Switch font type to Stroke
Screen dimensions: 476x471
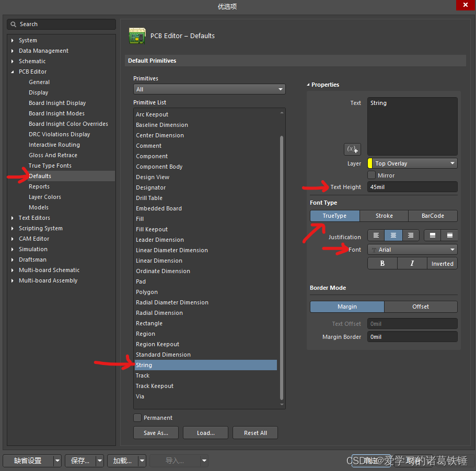click(x=384, y=216)
